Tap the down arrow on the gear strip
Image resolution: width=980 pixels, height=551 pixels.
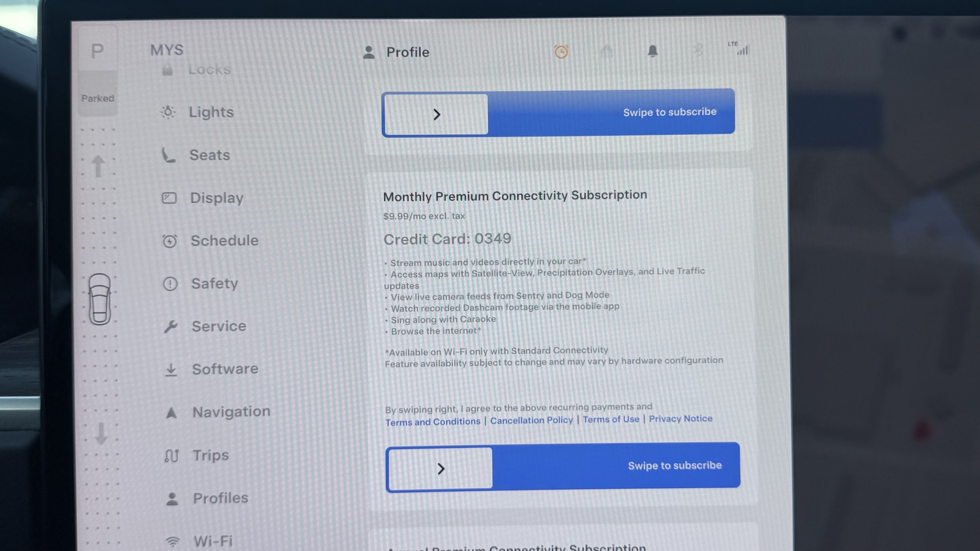[101, 433]
